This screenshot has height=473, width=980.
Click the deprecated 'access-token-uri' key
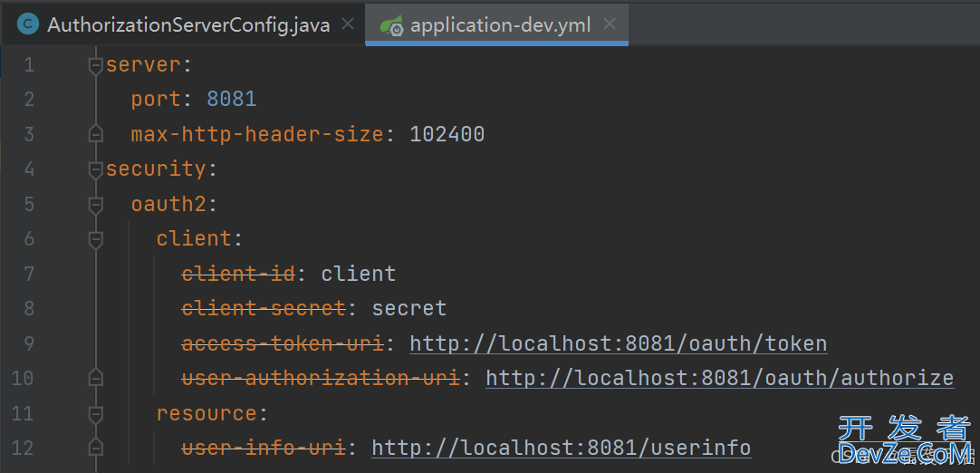(282, 344)
